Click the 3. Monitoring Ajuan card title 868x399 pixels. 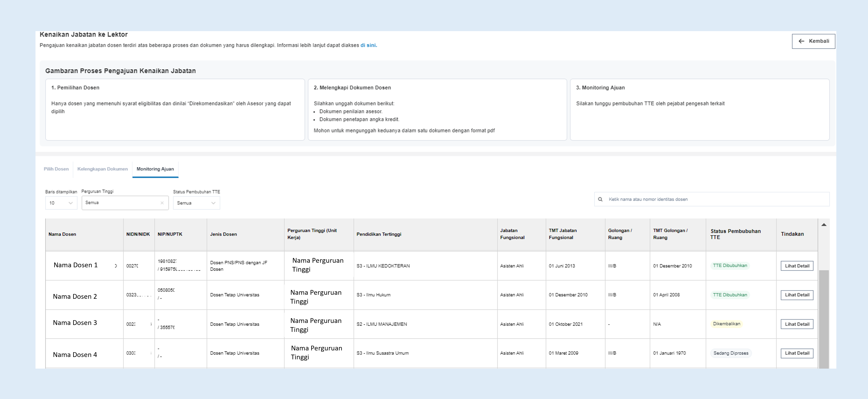600,88
